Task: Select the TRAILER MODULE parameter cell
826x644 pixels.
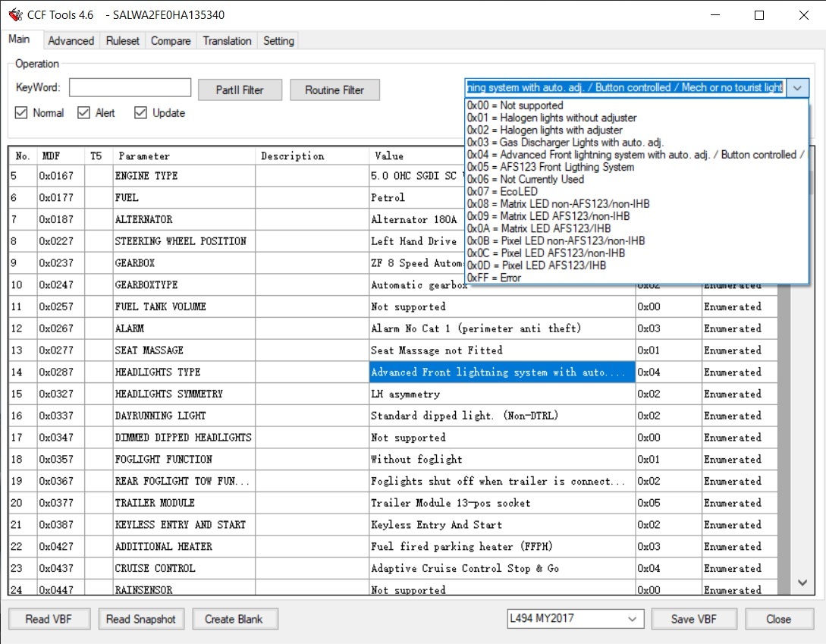Action: 184,503
